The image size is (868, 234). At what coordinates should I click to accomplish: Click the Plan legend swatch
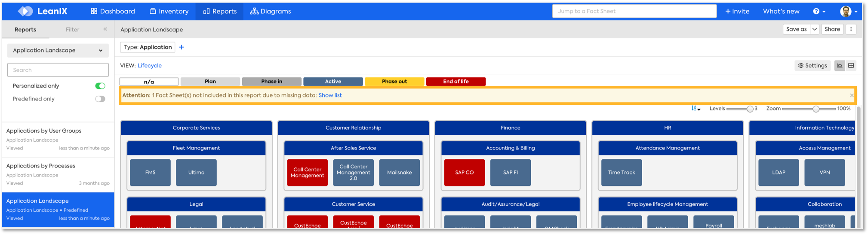[210, 82]
